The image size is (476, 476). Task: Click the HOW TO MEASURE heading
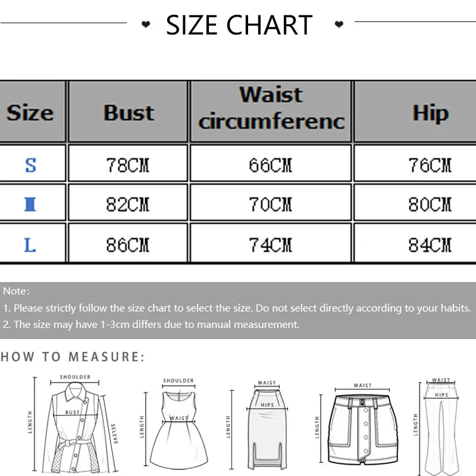(x=73, y=357)
